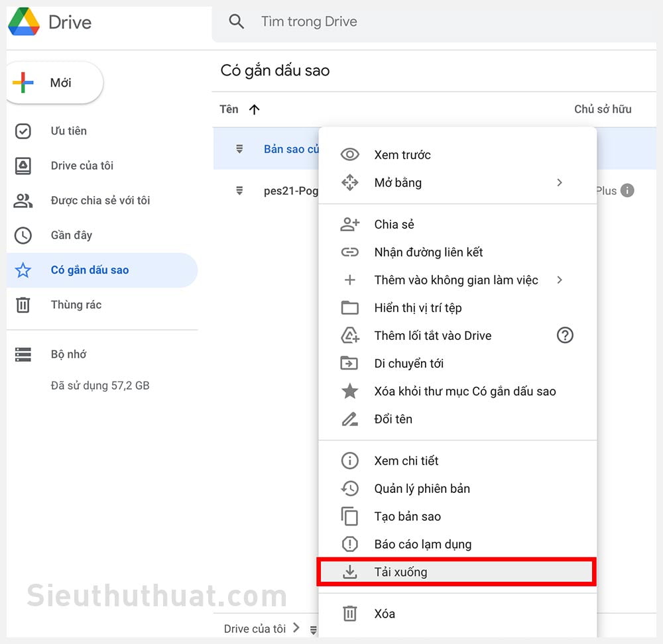Open Ưu tiên in the sidebar

102,131
